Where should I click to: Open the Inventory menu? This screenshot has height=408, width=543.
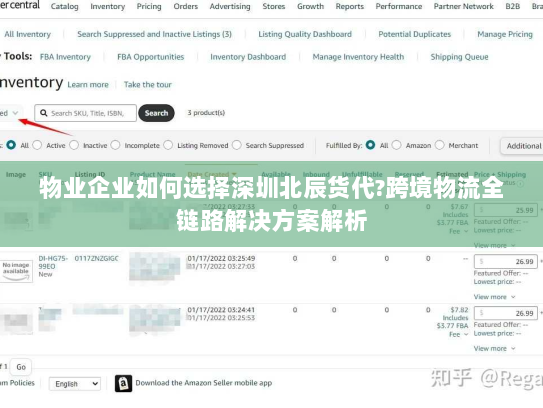point(108,6)
